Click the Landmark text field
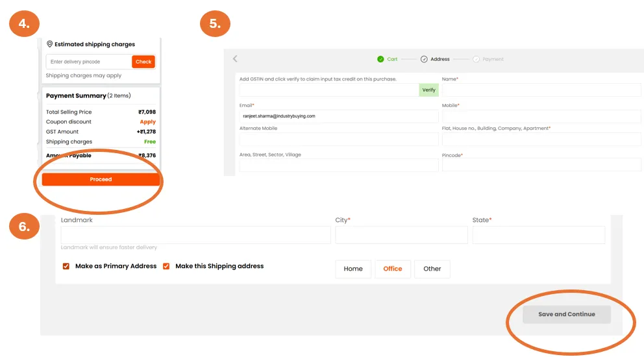The image size is (644, 357). pyautogui.click(x=195, y=235)
